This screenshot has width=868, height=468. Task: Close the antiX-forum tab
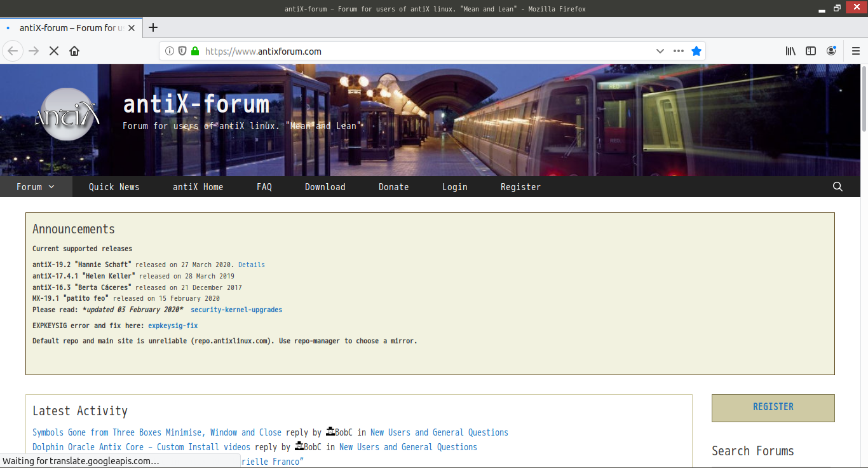coord(132,28)
